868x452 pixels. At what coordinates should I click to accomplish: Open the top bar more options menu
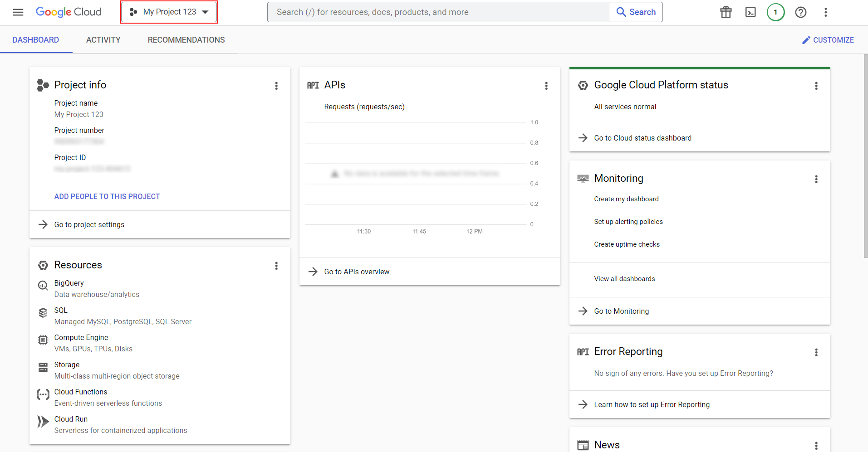pyautogui.click(x=826, y=12)
